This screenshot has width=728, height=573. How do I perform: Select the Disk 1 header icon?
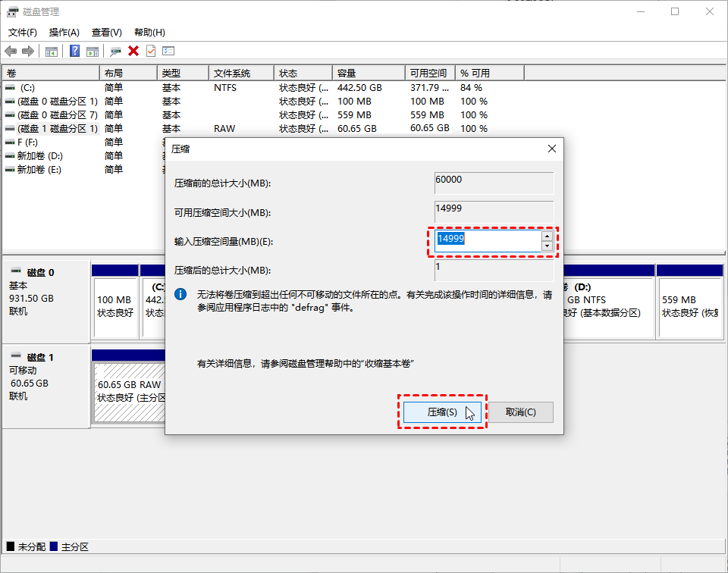click(16, 355)
